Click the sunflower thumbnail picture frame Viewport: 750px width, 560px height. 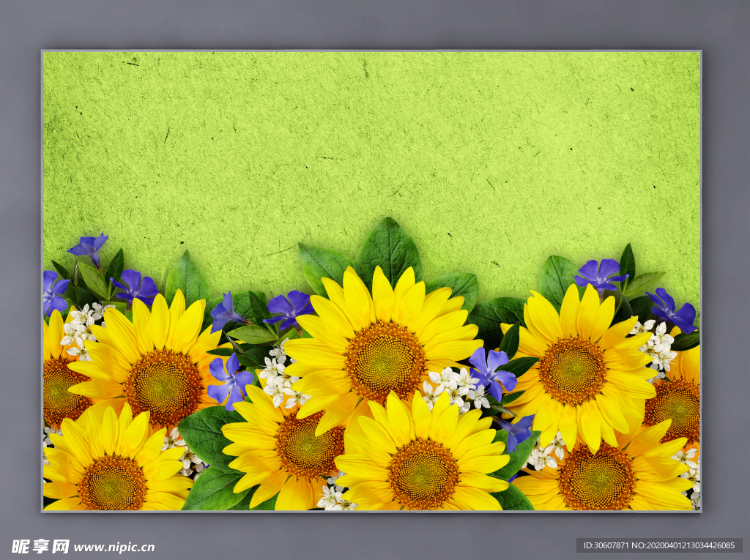(x=371, y=281)
